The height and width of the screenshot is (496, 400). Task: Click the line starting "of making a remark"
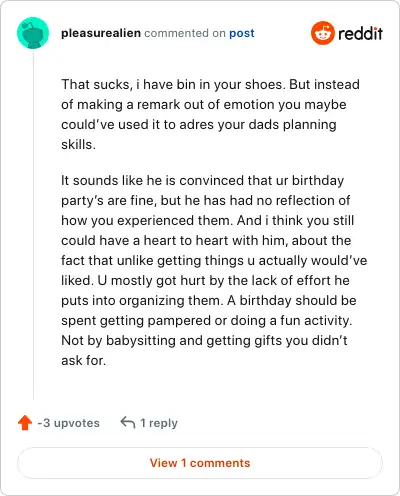204,104
